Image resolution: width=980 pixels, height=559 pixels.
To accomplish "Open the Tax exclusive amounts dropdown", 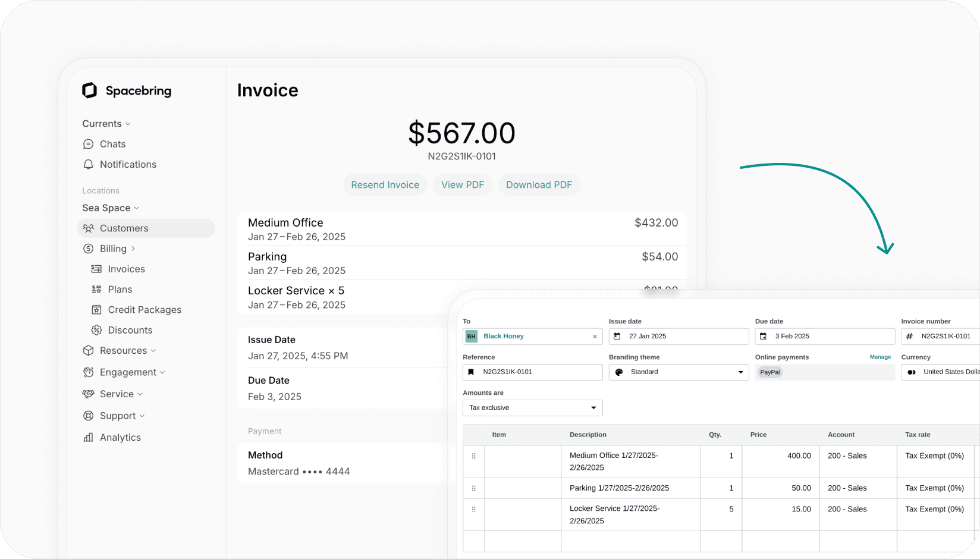I will click(x=532, y=408).
